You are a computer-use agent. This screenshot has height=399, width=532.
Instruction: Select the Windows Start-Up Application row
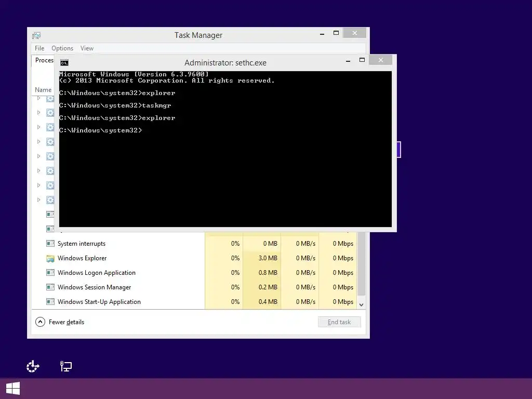[194, 302]
